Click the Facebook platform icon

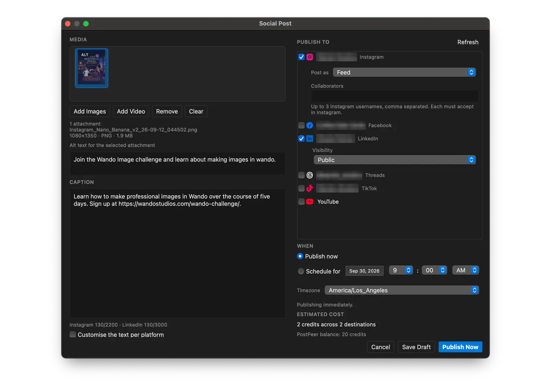[310, 125]
